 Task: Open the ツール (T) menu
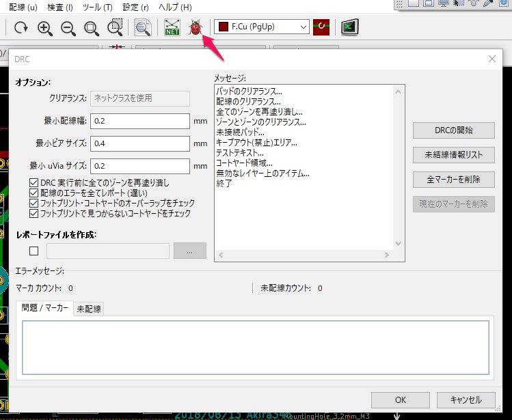(x=96, y=7)
